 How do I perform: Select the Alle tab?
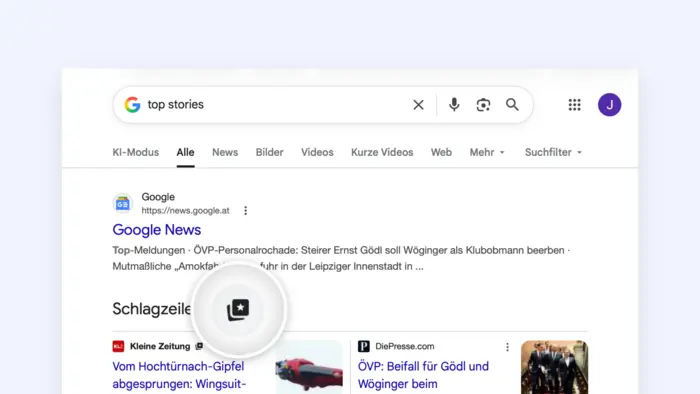coord(185,152)
